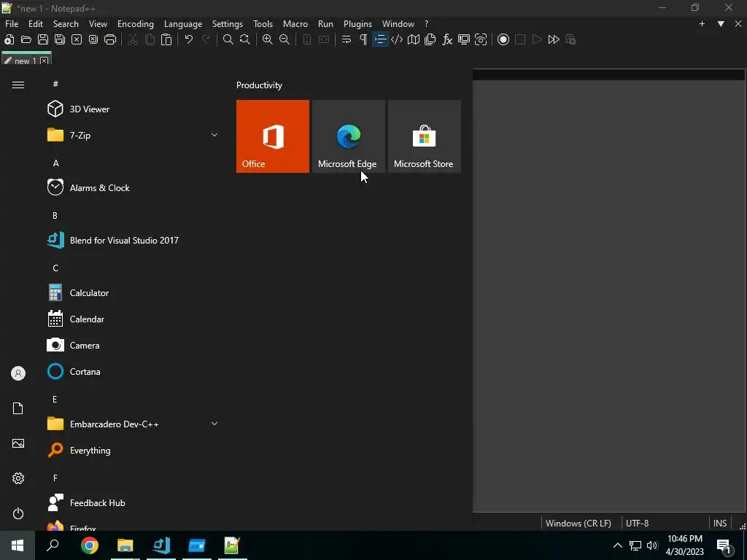This screenshot has height=560, width=747.
Task: Open the Macro menu
Action: click(295, 24)
